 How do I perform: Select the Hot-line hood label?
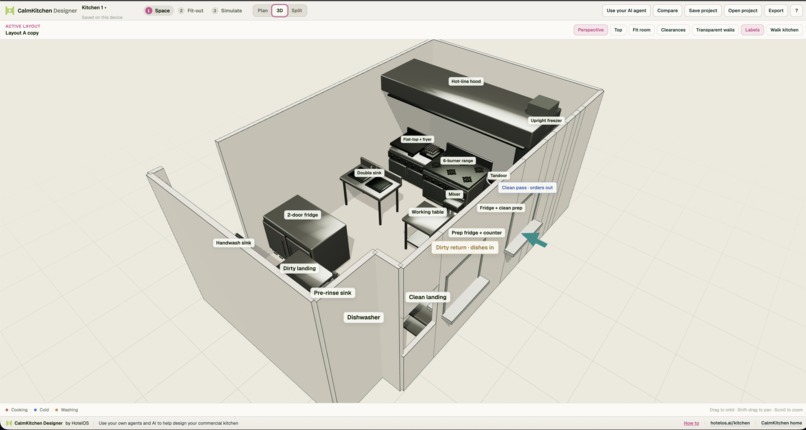[x=466, y=81]
